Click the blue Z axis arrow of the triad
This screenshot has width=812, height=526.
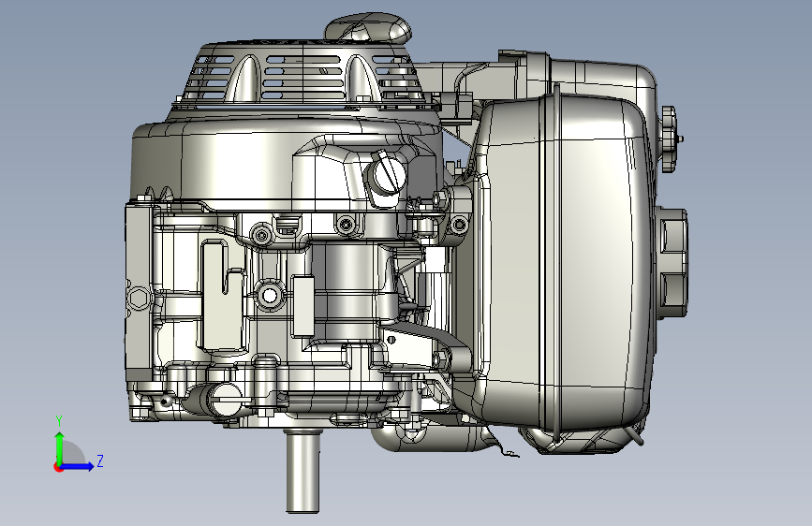(x=78, y=466)
